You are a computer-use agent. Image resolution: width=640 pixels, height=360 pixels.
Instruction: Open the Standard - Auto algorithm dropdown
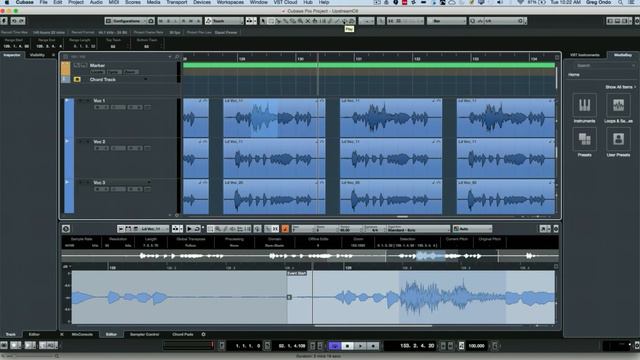pyautogui.click(x=418, y=229)
